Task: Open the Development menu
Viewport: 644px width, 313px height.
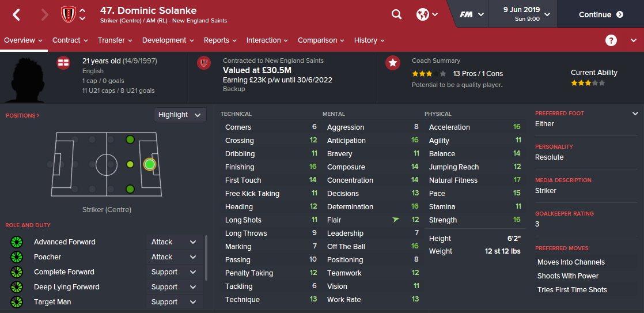Action: coord(168,40)
